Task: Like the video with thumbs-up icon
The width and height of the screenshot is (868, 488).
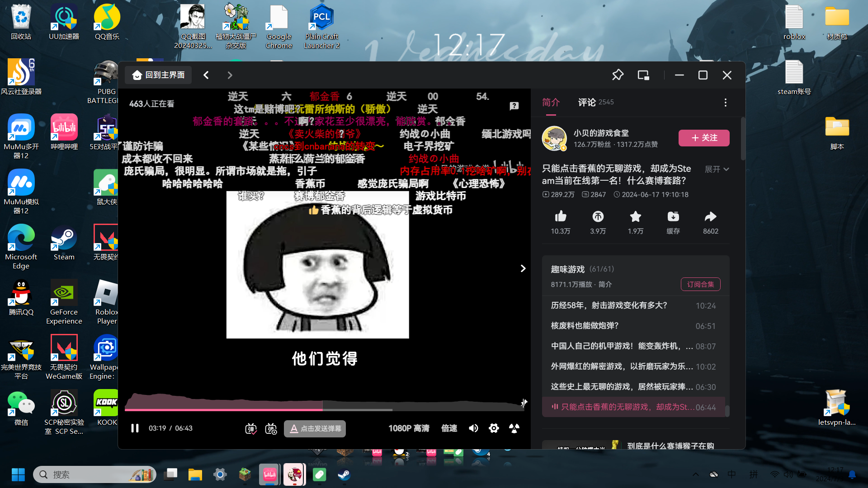Action: [561, 217]
